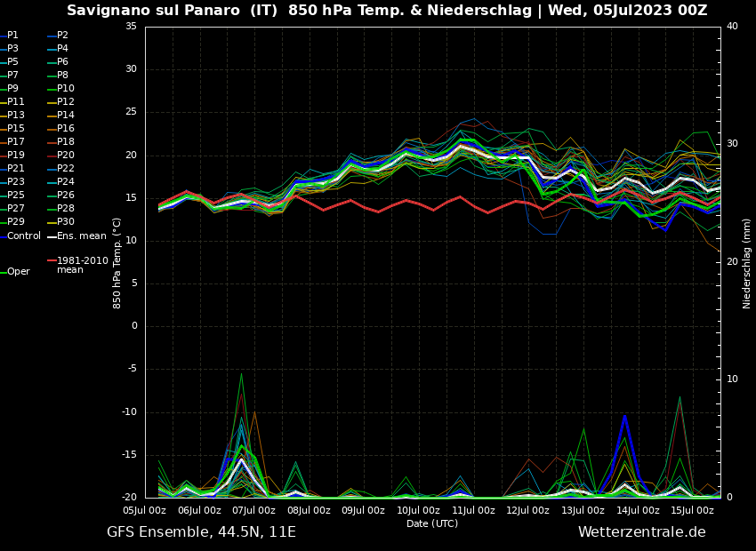The image size is (756, 551).
Task: Select legend entry P12
Action: 66,101
